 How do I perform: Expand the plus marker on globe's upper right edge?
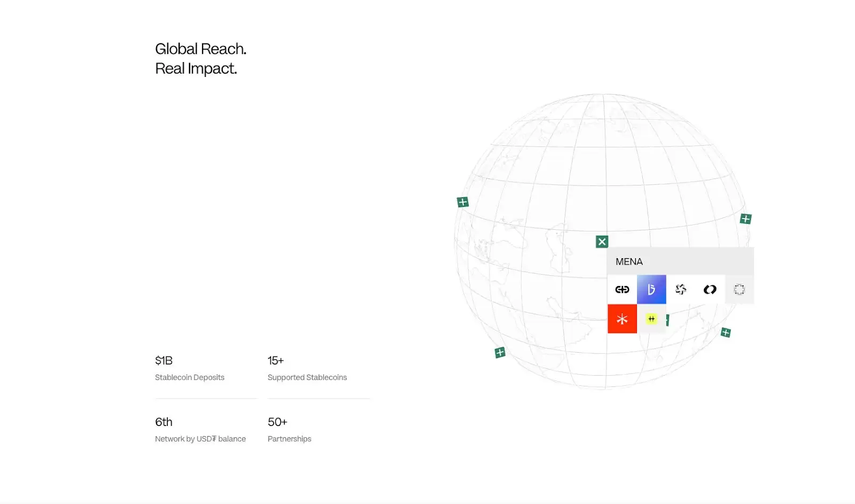[745, 219]
